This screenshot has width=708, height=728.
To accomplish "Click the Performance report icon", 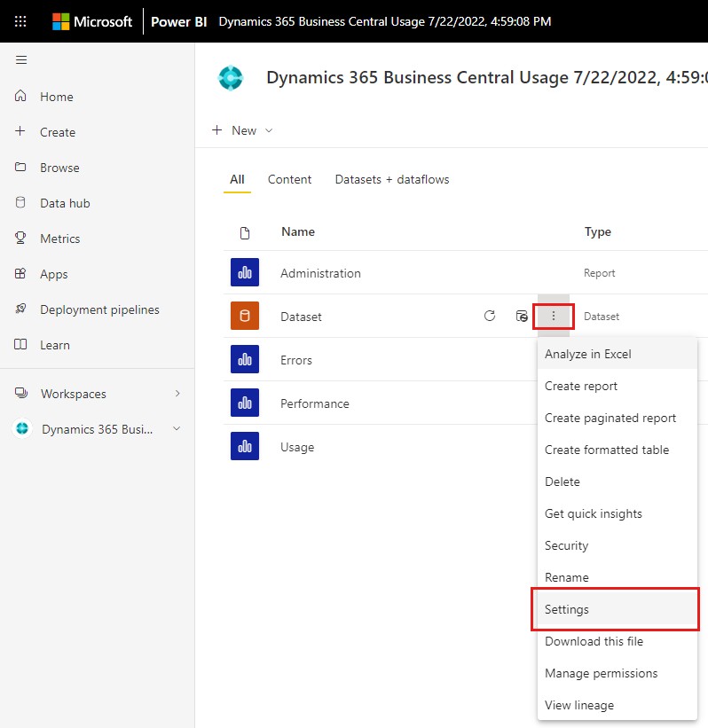I will [245, 403].
